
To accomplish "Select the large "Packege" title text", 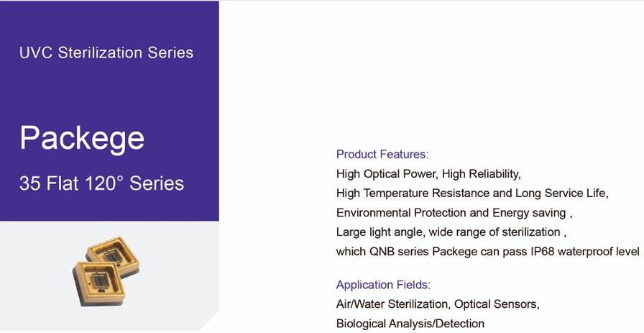I will tap(82, 137).
